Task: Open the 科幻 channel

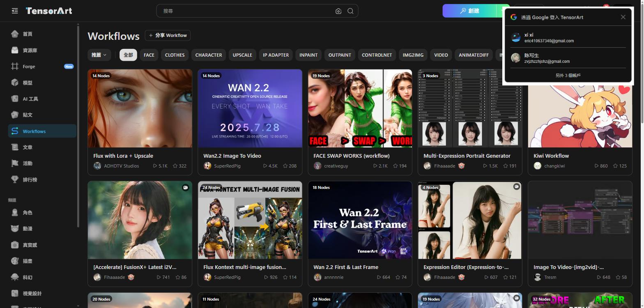Action: point(42,277)
